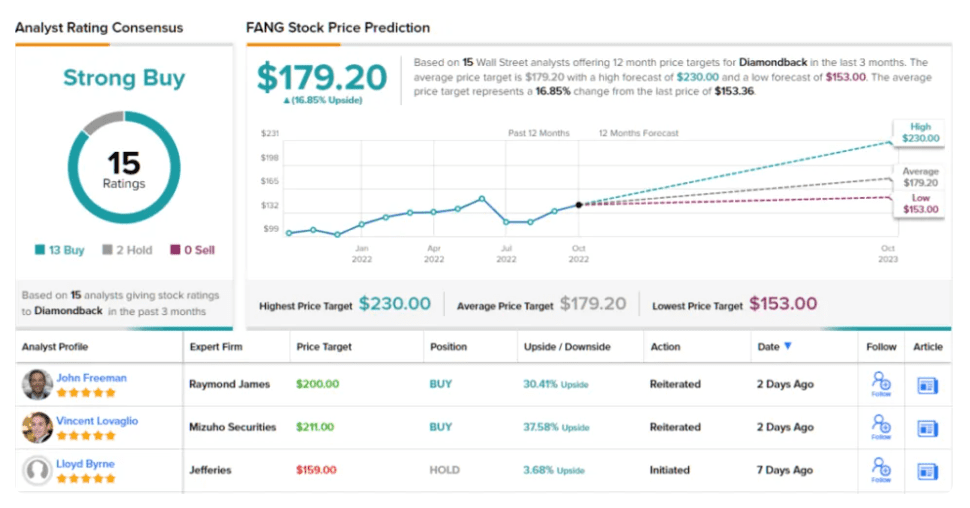This screenshot has width=970, height=508.
Task: Follow analyst Vincent Lovaglio
Action: click(x=880, y=427)
